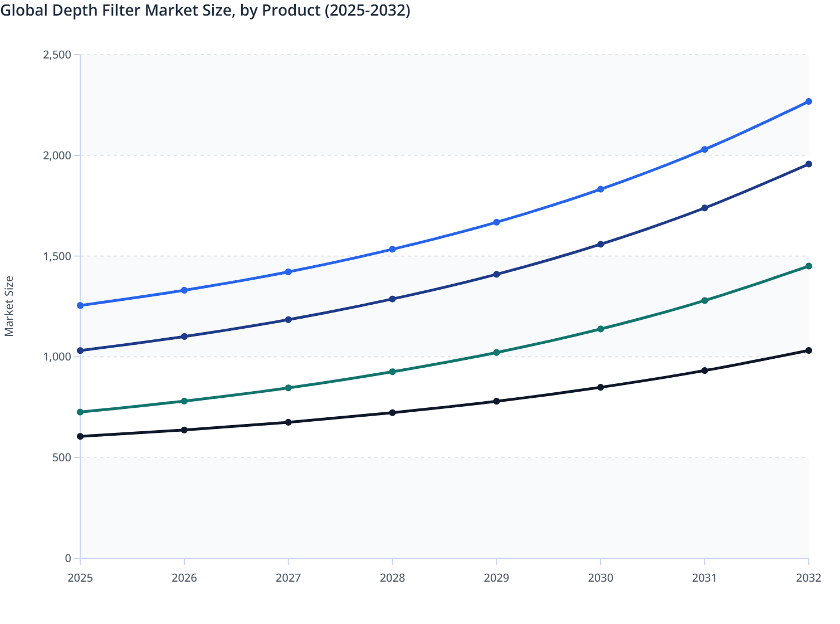
Task: Click the light blue line's 2032 data point
Action: (808, 101)
